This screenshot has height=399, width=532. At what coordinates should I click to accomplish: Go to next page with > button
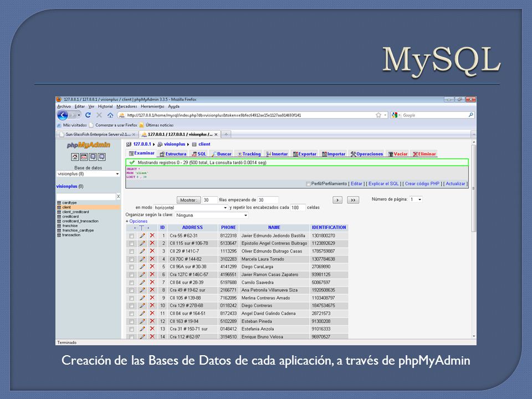point(337,200)
